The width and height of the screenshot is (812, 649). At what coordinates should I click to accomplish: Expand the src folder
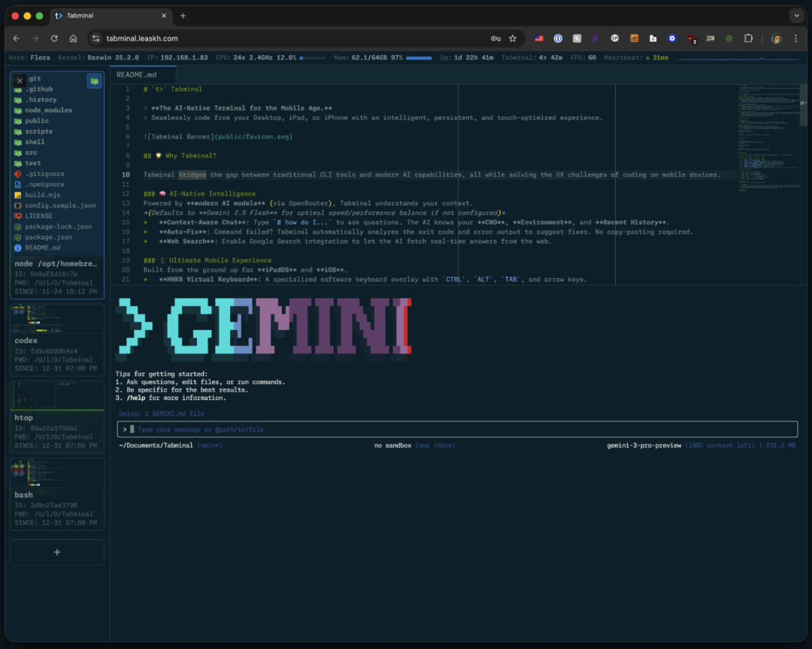click(31, 153)
